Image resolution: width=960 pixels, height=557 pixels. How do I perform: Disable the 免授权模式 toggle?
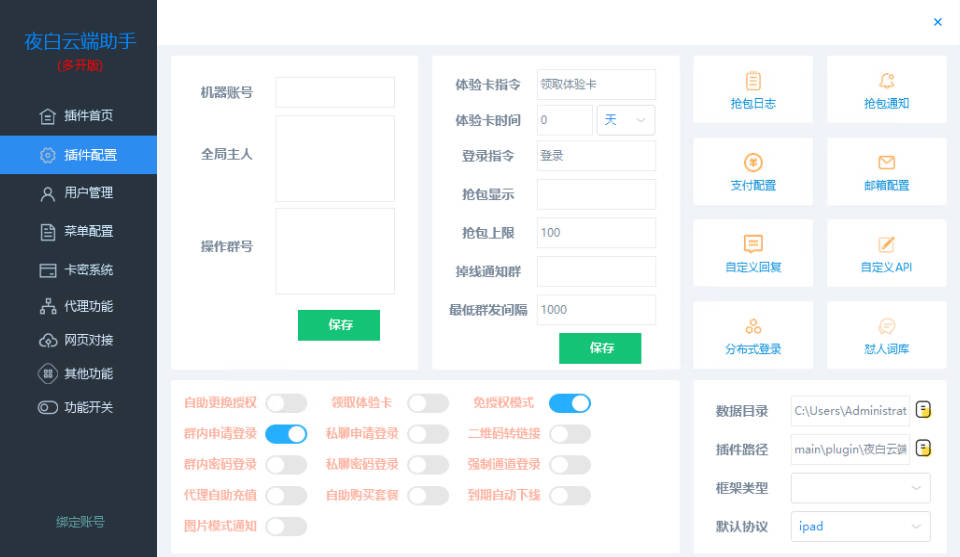pyautogui.click(x=570, y=403)
